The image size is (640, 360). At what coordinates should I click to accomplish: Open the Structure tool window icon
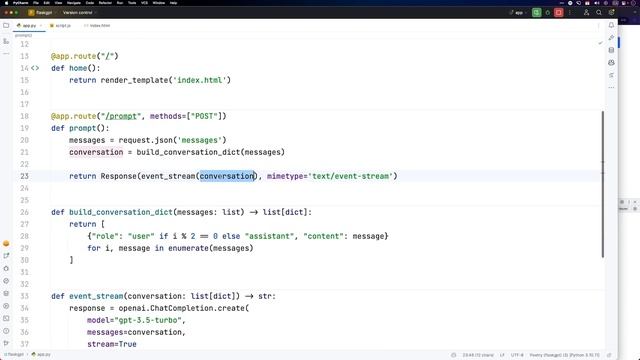click(x=6, y=41)
